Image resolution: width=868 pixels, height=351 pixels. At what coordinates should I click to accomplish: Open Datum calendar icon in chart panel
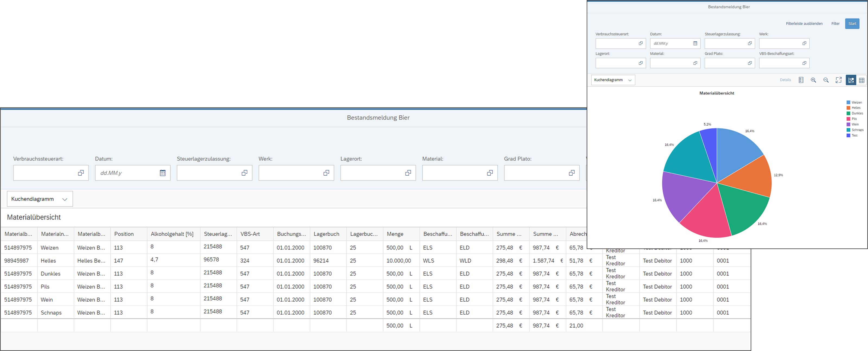[695, 43]
